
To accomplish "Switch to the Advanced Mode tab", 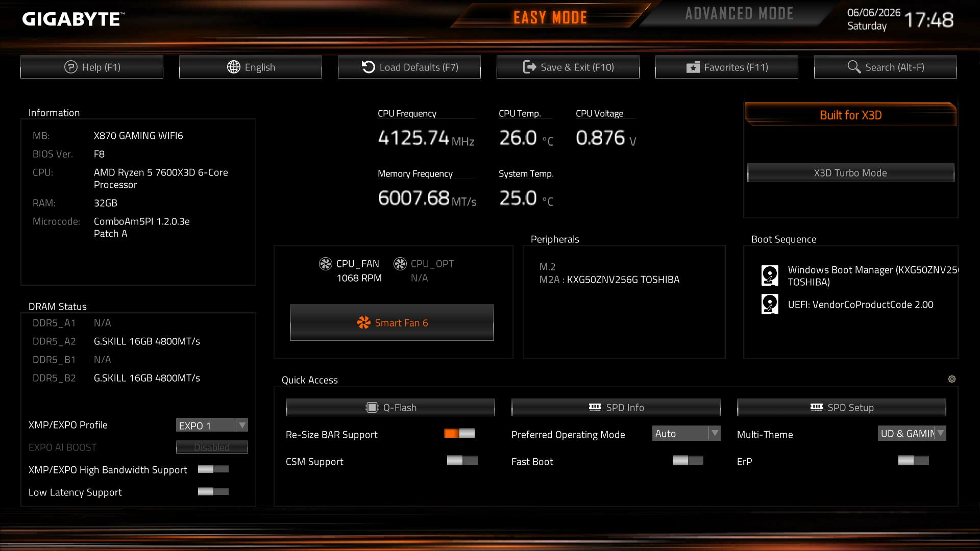I will 739,14.
